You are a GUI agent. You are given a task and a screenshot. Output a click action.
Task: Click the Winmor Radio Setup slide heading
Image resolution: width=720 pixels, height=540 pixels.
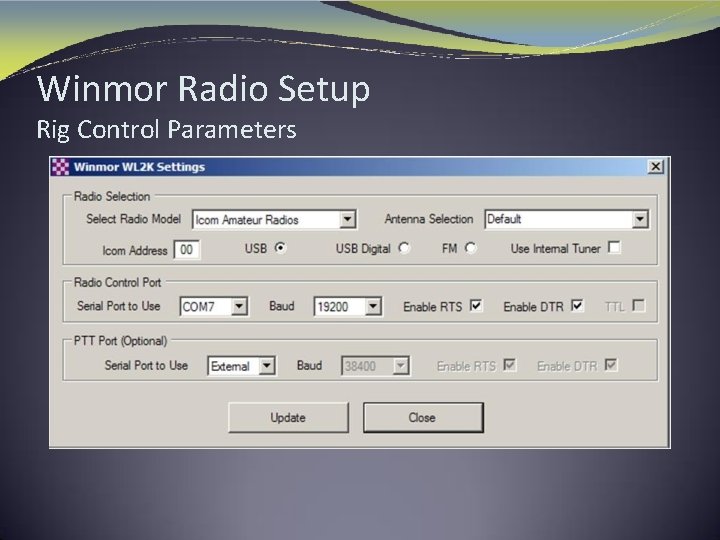click(x=203, y=88)
